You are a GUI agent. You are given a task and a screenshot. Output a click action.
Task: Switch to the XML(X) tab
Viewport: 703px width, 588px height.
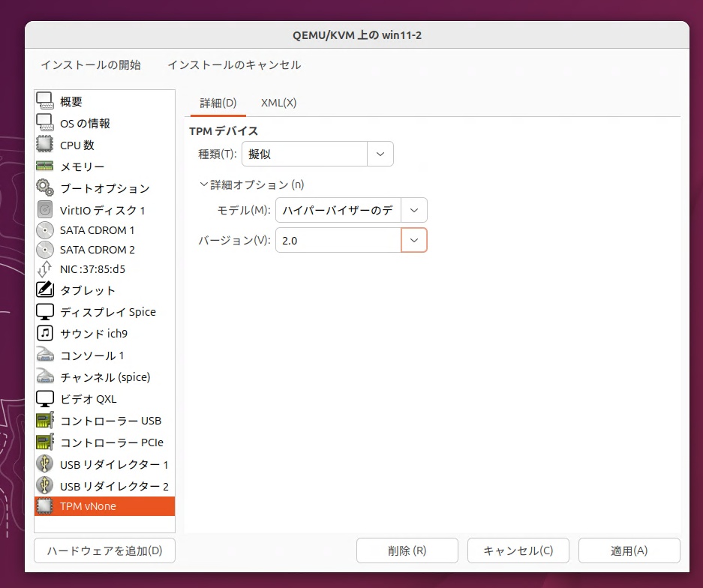pos(278,103)
